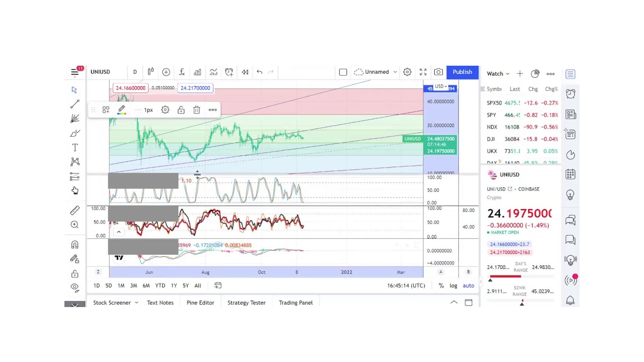644x362 pixels.
Task: Select the forecasting and measurement tool
Action: pos(74,176)
